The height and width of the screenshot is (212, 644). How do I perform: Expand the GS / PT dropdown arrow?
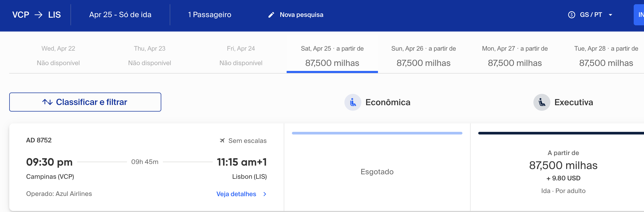point(610,15)
